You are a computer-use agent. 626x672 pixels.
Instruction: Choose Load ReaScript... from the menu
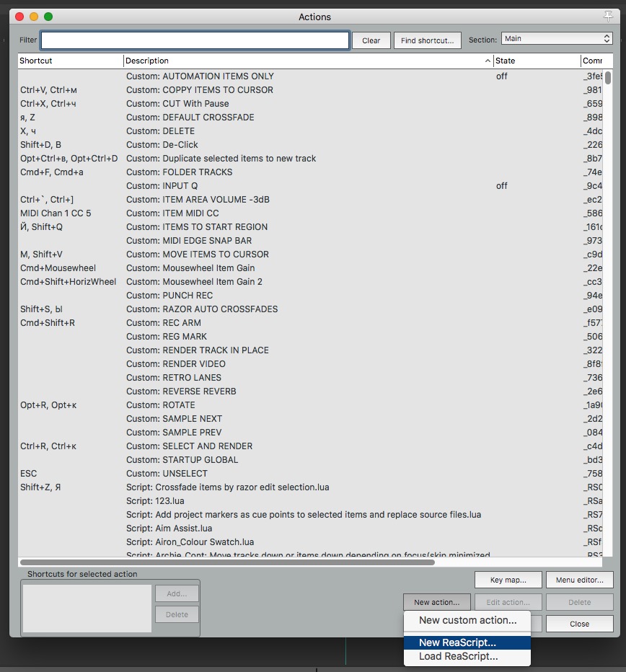tap(467, 656)
